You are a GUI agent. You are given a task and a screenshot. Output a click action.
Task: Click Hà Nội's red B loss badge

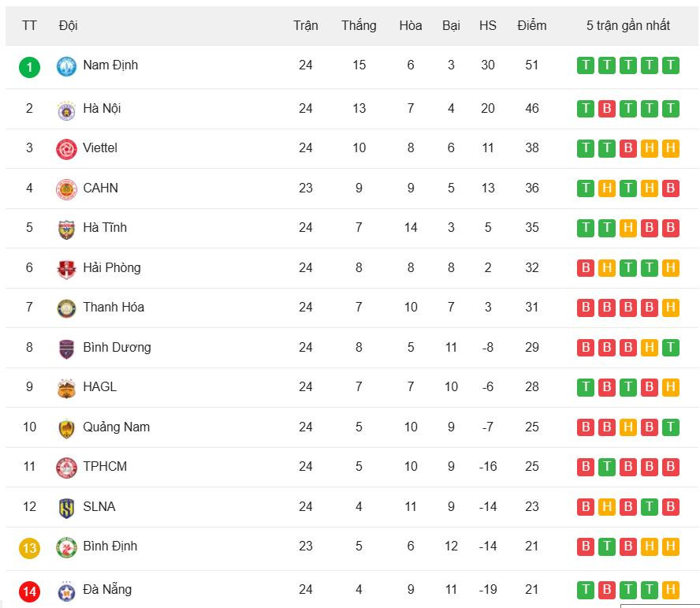pyautogui.click(x=607, y=109)
